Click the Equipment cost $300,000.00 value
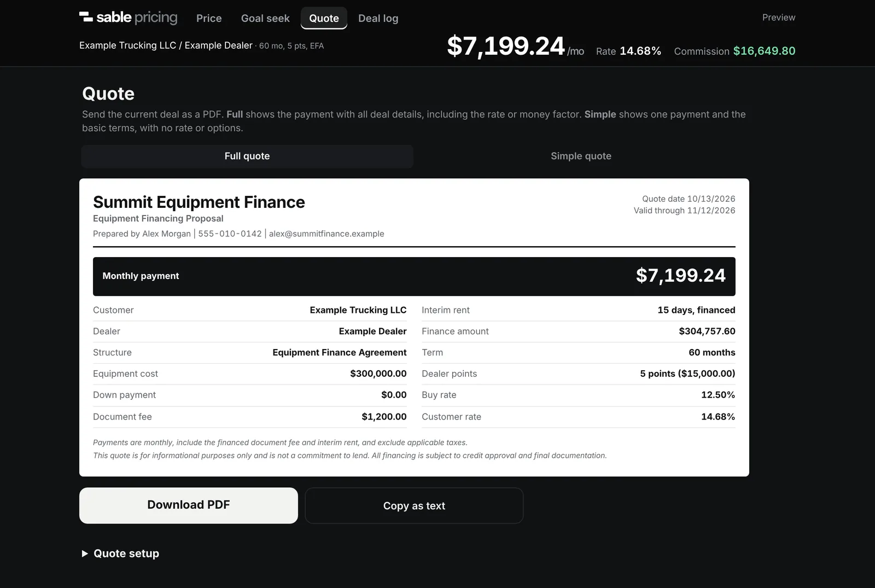875x588 pixels. coord(378,374)
